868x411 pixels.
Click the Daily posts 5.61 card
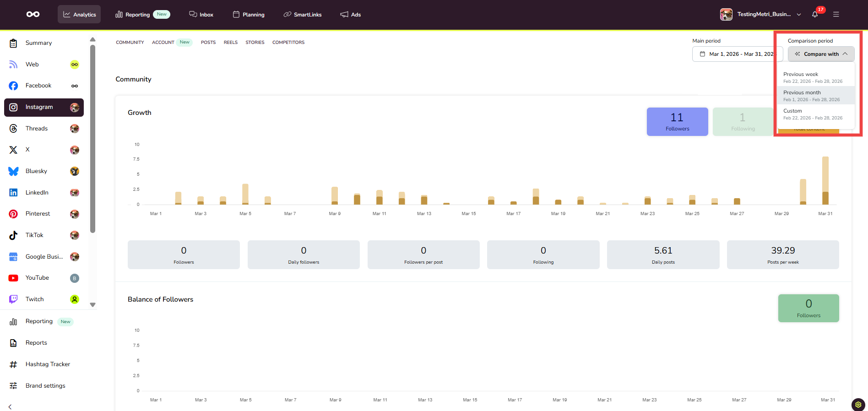[x=663, y=255]
